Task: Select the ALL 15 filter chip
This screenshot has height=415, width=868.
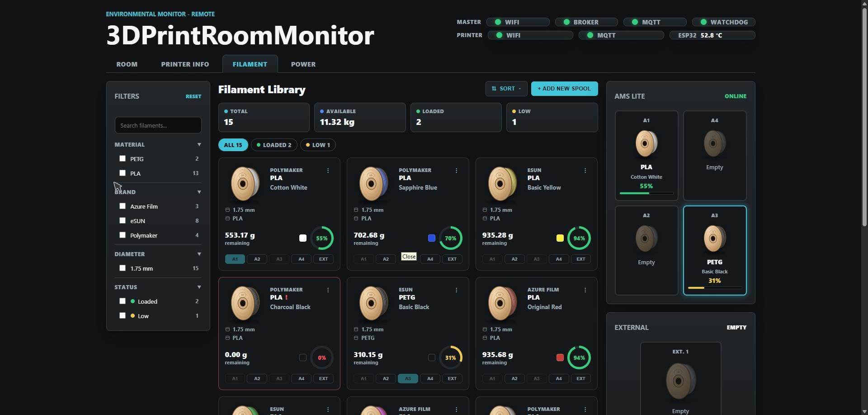Action: (233, 145)
